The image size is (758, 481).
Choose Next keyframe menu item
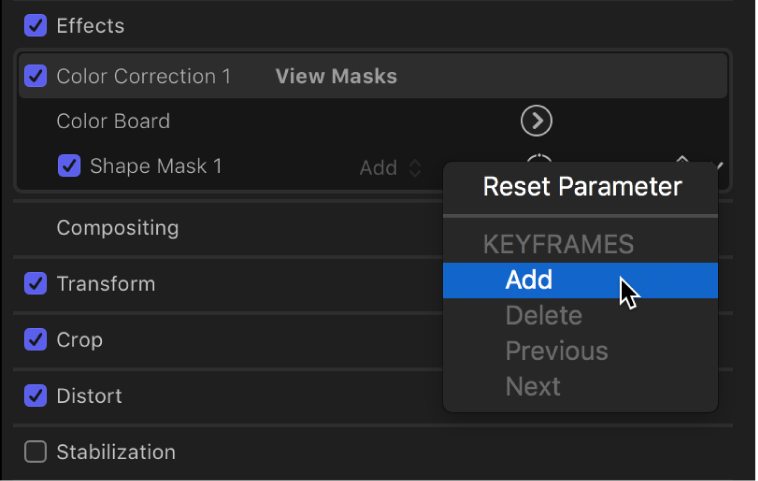click(x=532, y=387)
